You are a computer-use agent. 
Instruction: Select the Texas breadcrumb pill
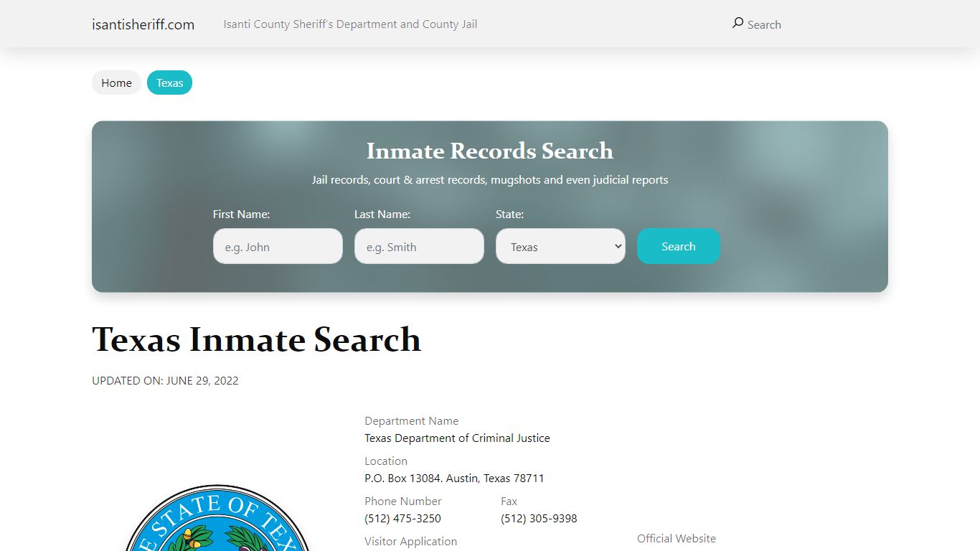(x=170, y=83)
